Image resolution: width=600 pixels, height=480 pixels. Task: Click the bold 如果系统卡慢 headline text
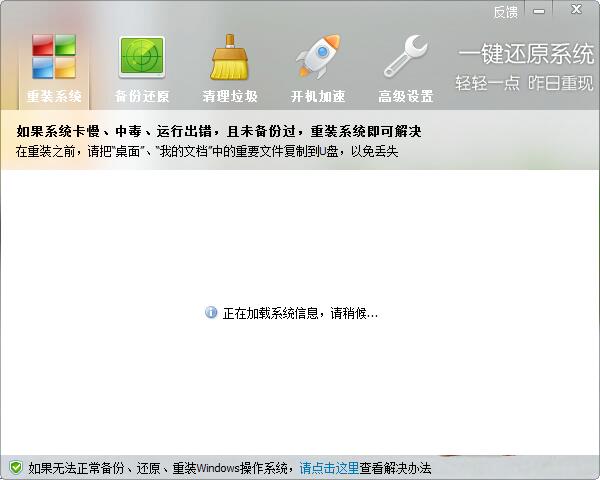coord(219,131)
